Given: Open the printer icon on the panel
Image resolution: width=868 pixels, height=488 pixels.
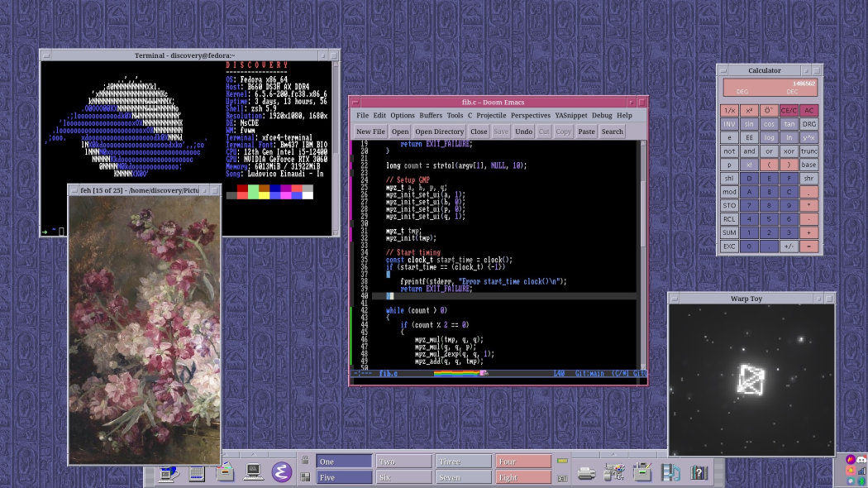Looking at the screenshot, I should pyautogui.click(x=587, y=474).
